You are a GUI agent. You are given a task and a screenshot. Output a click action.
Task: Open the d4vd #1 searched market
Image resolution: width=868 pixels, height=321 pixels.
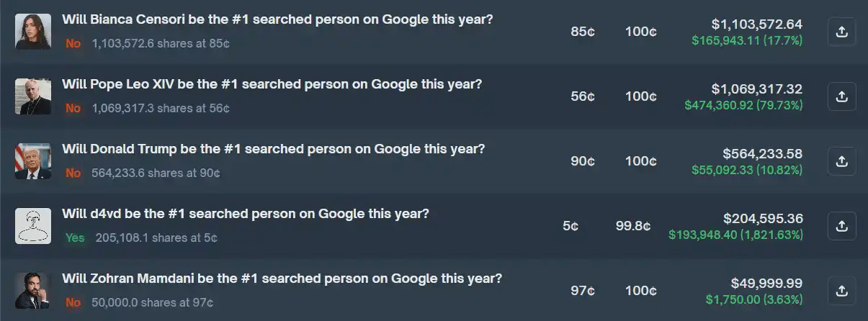click(x=246, y=214)
